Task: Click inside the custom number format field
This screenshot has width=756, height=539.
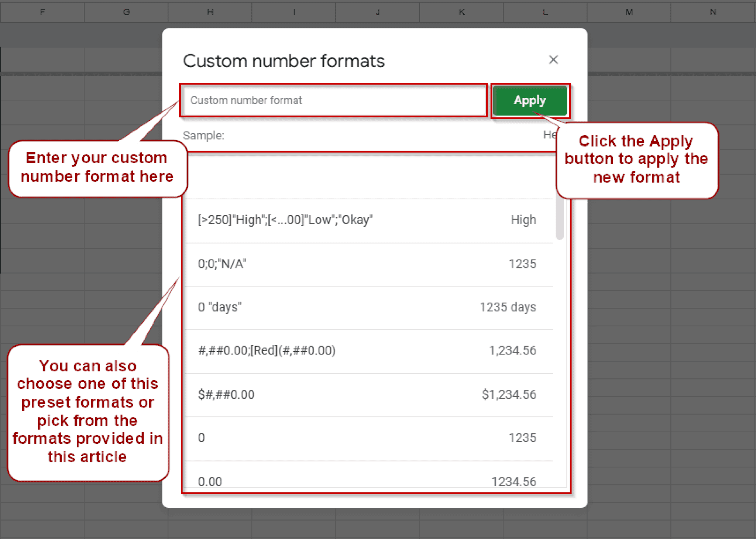Action: pyautogui.click(x=332, y=100)
